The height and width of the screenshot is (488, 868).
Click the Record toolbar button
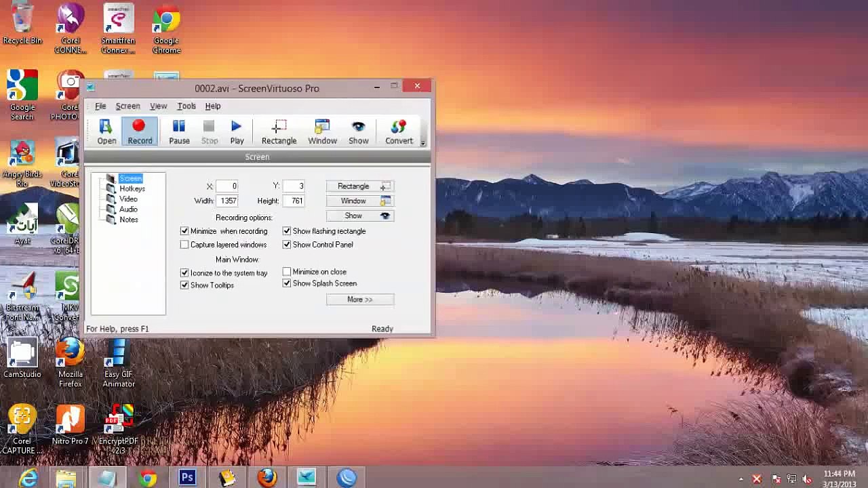tap(140, 131)
